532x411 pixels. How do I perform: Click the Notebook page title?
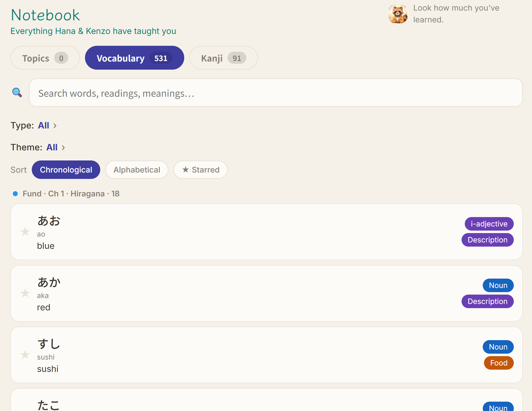(46, 15)
